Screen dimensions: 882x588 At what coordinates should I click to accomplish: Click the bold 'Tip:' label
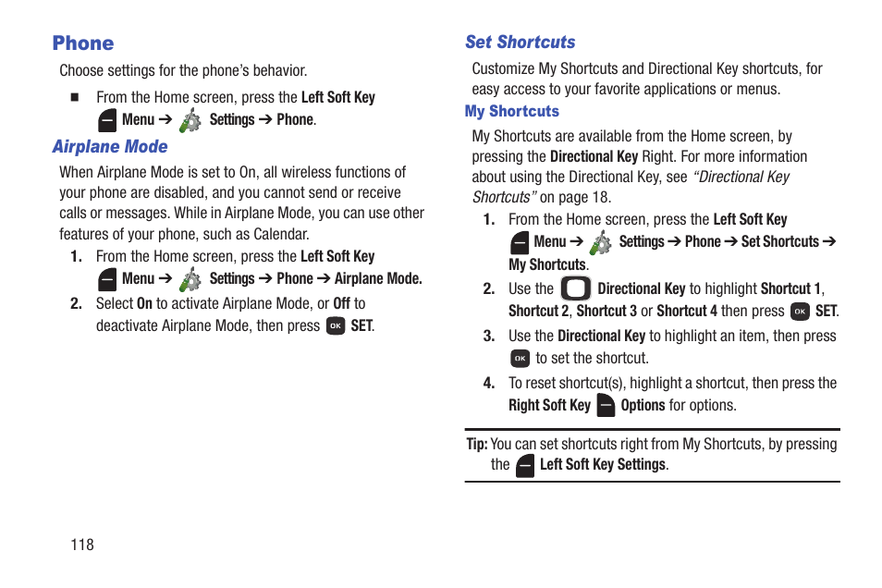[477, 445]
